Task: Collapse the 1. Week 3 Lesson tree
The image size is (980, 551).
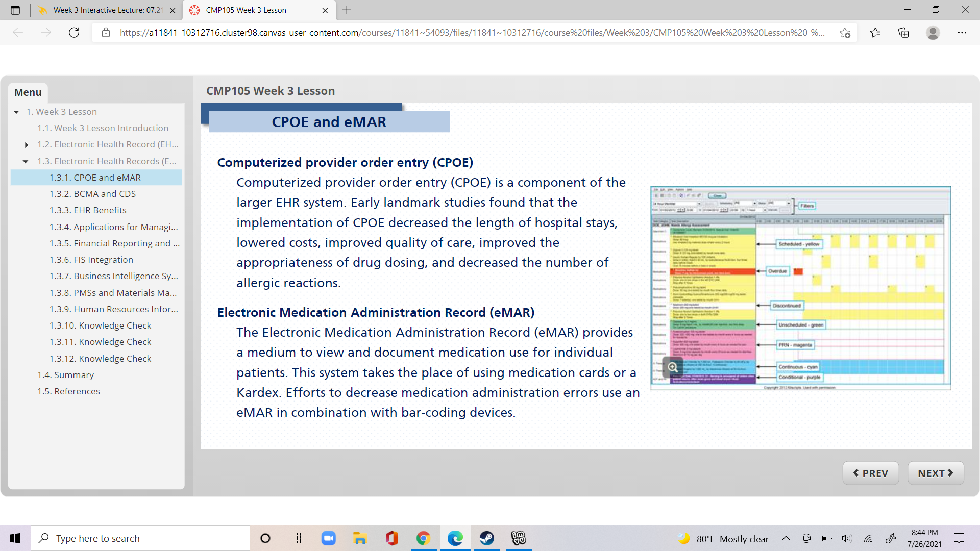Action: click(x=16, y=112)
